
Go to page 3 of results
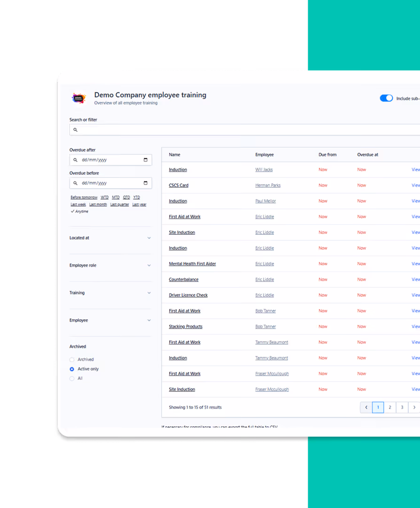[x=402, y=407]
